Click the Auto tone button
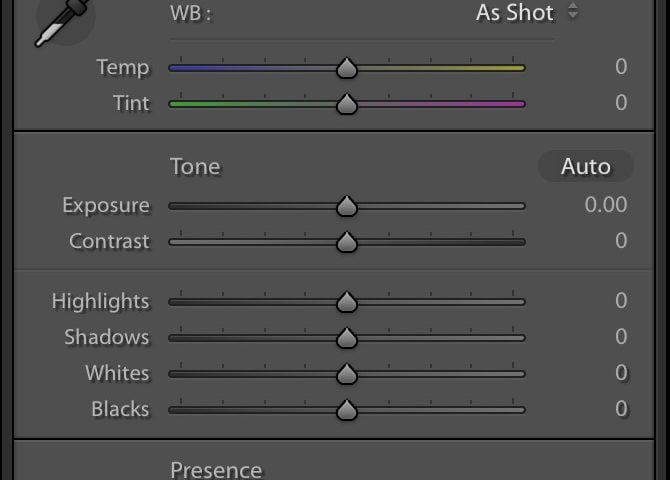The height and width of the screenshot is (480, 670). (x=585, y=166)
